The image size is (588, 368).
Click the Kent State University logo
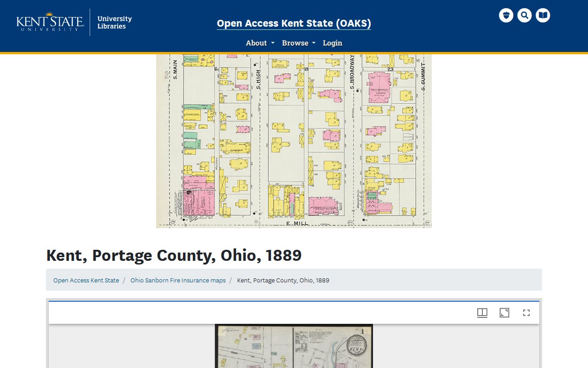pyautogui.click(x=50, y=22)
